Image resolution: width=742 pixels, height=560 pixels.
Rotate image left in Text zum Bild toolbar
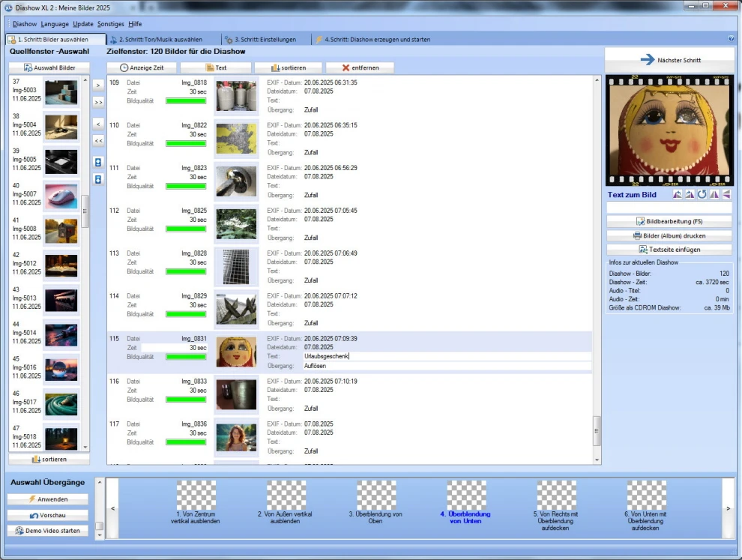click(x=678, y=195)
